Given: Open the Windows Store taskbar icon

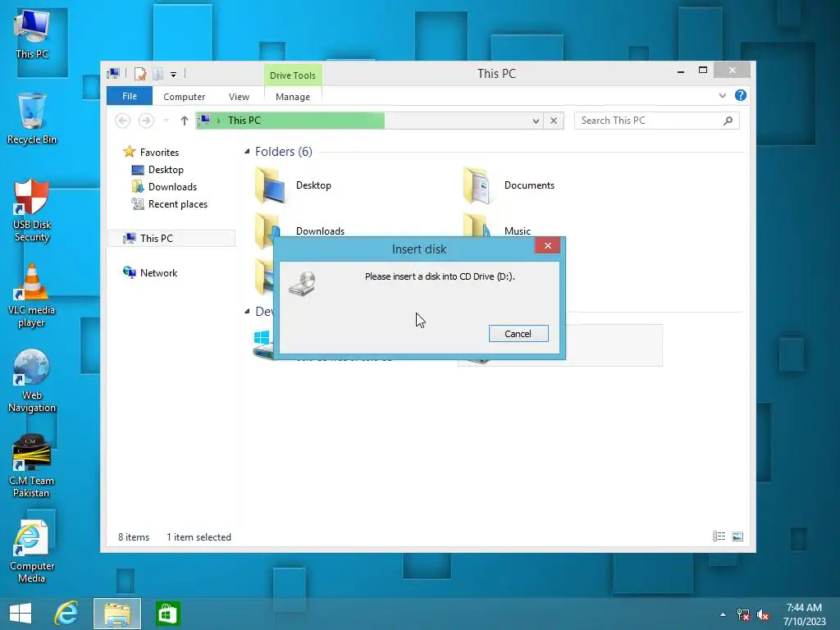Looking at the screenshot, I should click(x=167, y=614).
